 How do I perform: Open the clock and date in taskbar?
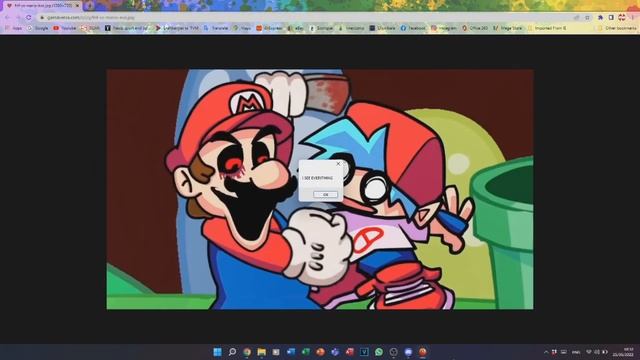(x=622, y=352)
